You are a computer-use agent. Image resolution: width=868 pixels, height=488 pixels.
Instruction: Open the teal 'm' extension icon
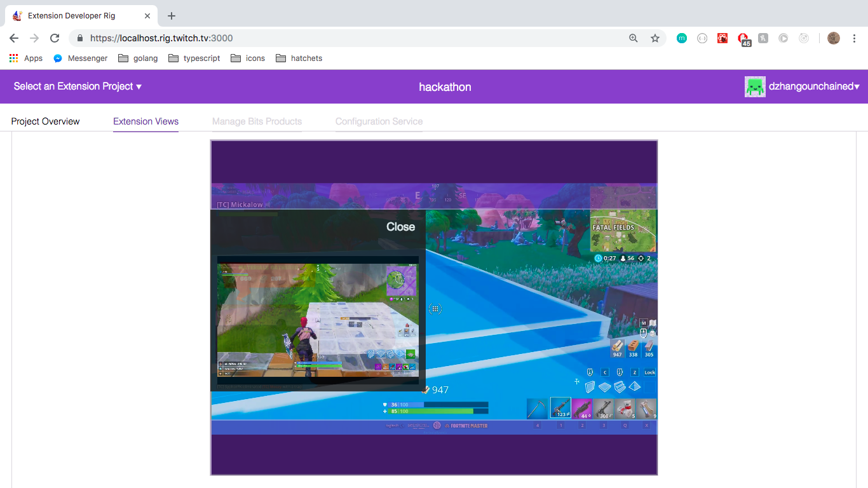click(682, 38)
